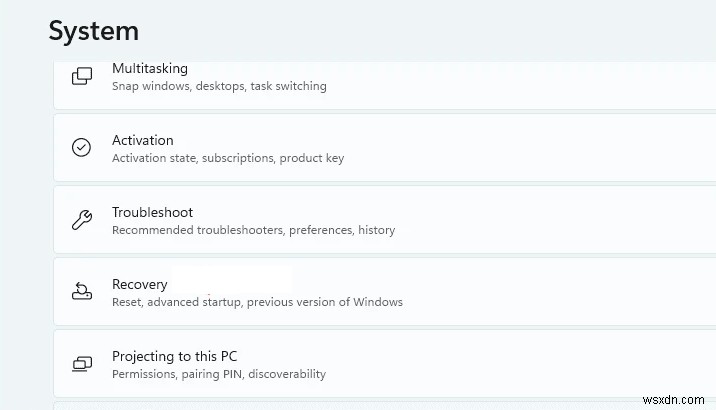Click 'Permissions, pairing PIN, discoverability' description
The height and width of the screenshot is (410, 716).
click(219, 374)
